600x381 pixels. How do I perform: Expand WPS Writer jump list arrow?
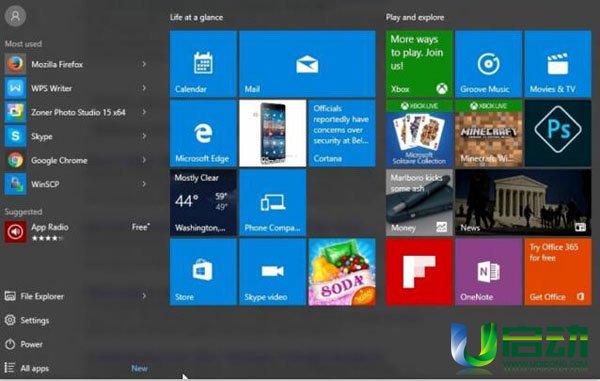click(x=144, y=88)
